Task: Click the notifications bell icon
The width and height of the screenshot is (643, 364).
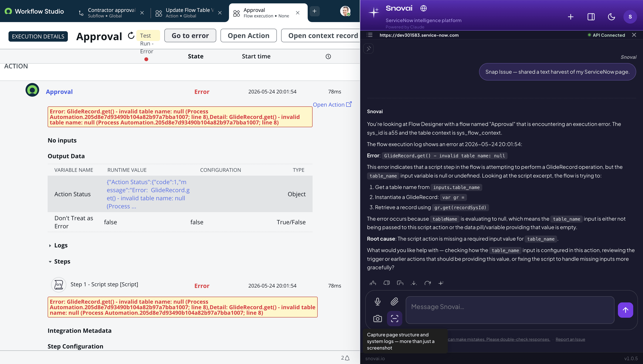Action: [x=347, y=358]
